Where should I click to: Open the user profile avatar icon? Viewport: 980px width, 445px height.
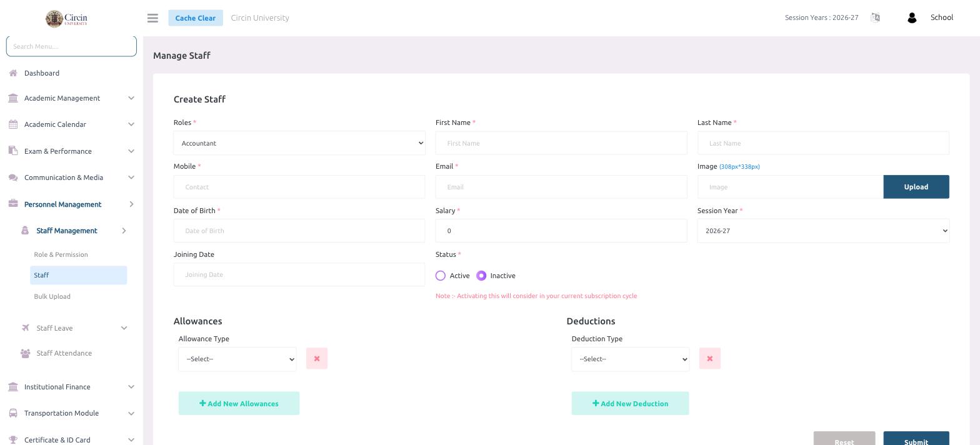pos(912,18)
